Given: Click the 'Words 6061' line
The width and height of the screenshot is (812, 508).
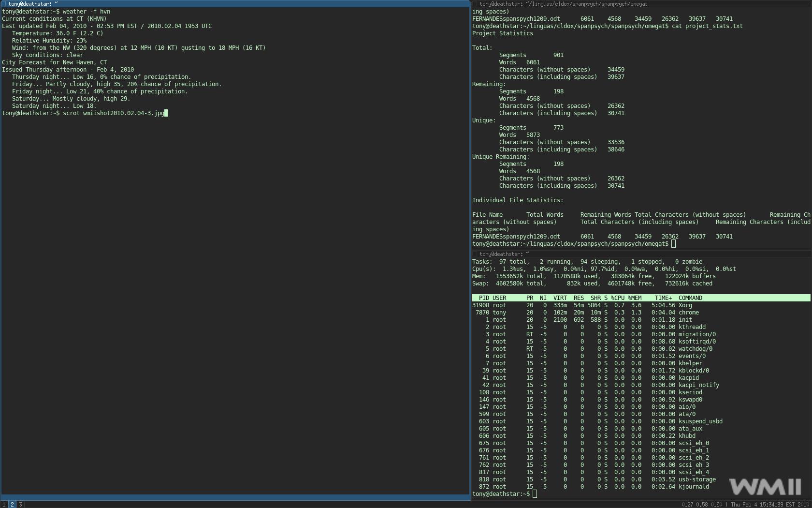Looking at the screenshot, I should (520, 62).
